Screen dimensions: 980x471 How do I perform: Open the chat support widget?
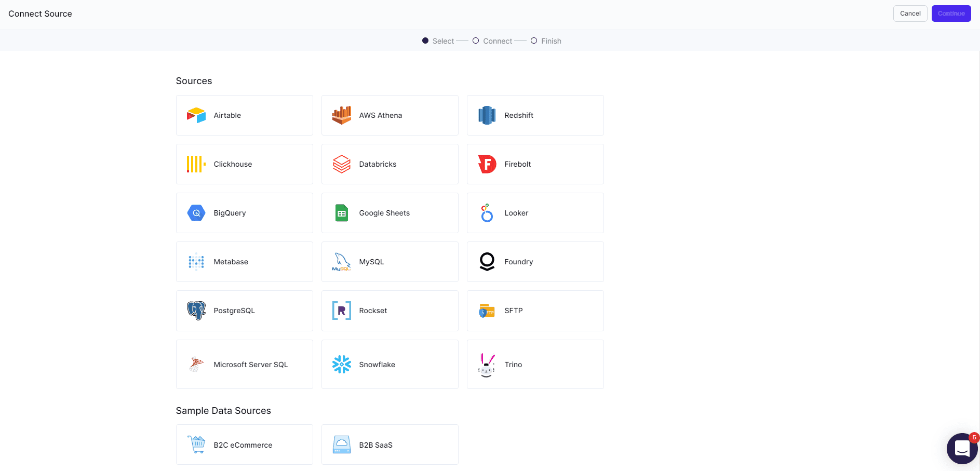point(962,448)
